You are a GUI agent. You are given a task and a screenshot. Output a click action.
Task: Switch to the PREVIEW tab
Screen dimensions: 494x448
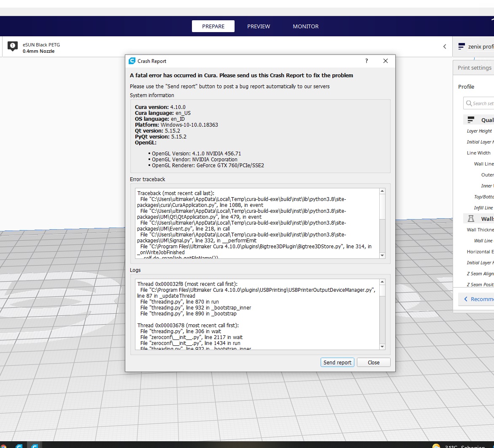(x=259, y=26)
